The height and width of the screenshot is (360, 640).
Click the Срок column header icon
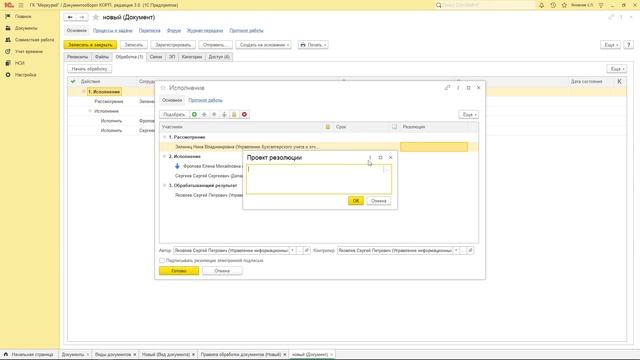coord(328,127)
